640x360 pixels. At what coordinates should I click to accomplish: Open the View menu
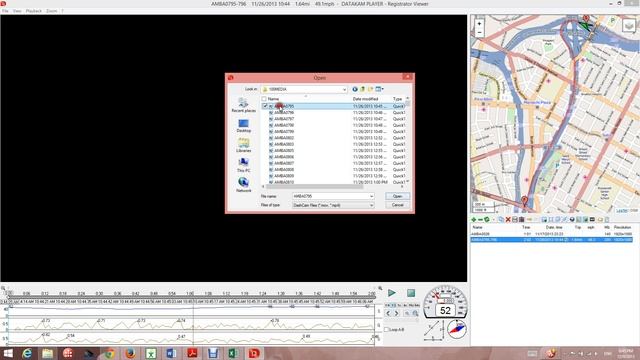17,11
